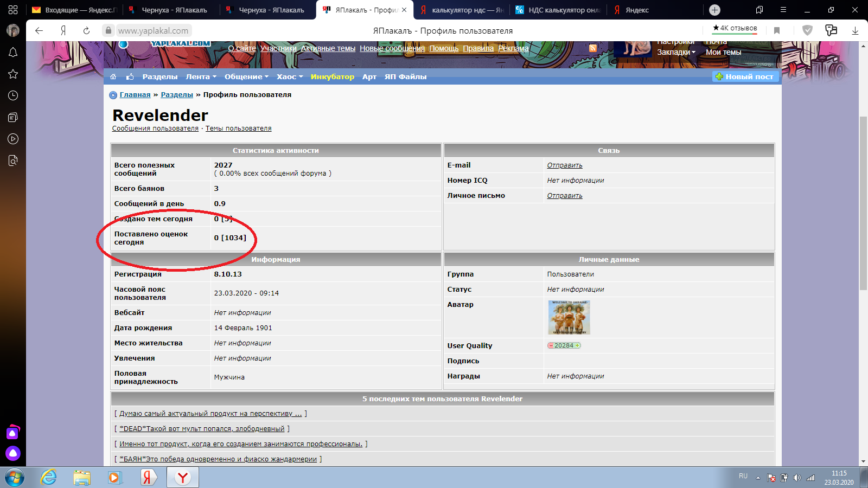Click the address bar showing www.yaplakal.com
868x488 pixels.
tap(154, 31)
